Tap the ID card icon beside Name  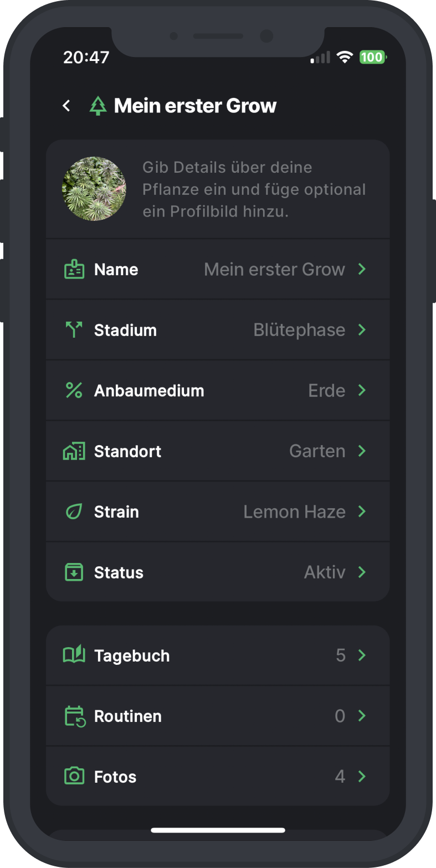click(x=74, y=270)
